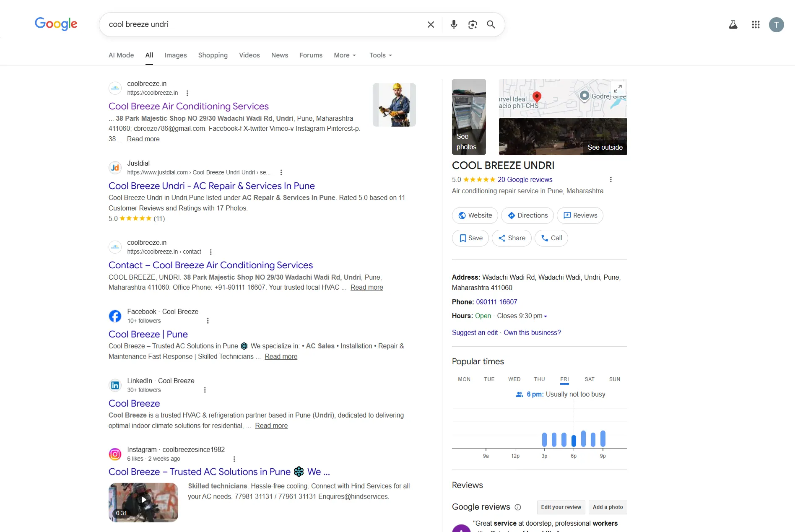This screenshot has width=795, height=532.
Task: Play the Instagram video thumbnail
Action: point(143,502)
